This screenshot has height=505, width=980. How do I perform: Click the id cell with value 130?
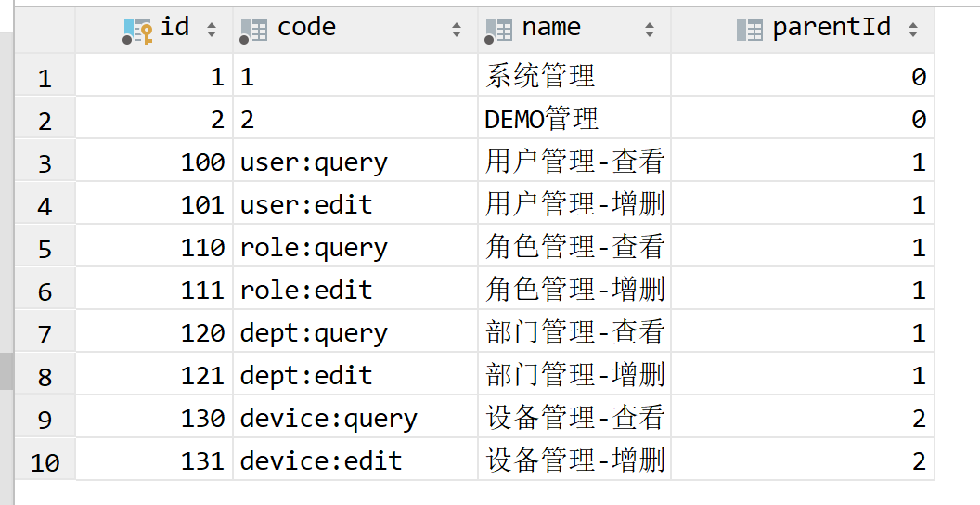point(154,418)
